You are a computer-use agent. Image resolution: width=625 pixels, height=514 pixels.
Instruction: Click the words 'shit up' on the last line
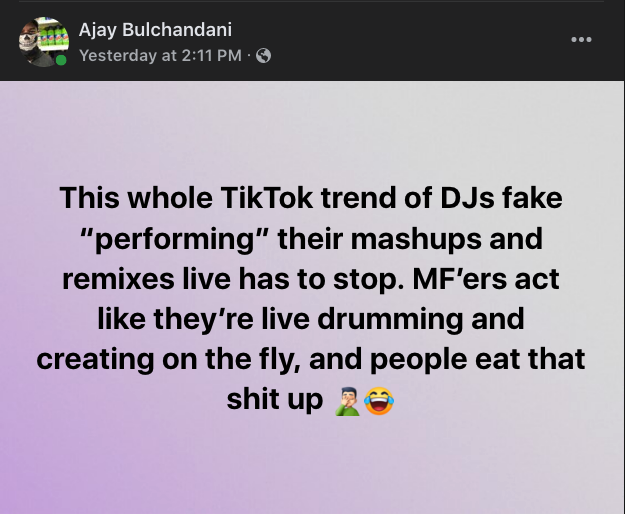click(275, 399)
